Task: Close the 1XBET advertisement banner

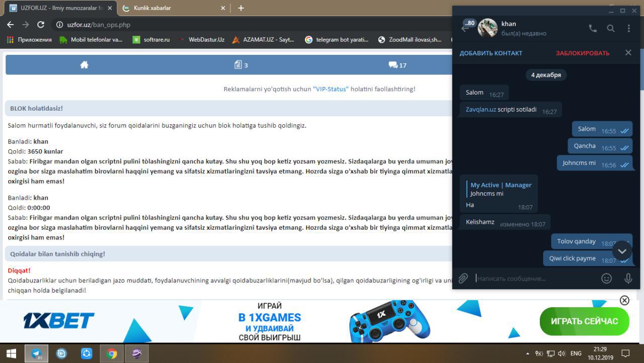Action: click(x=624, y=300)
